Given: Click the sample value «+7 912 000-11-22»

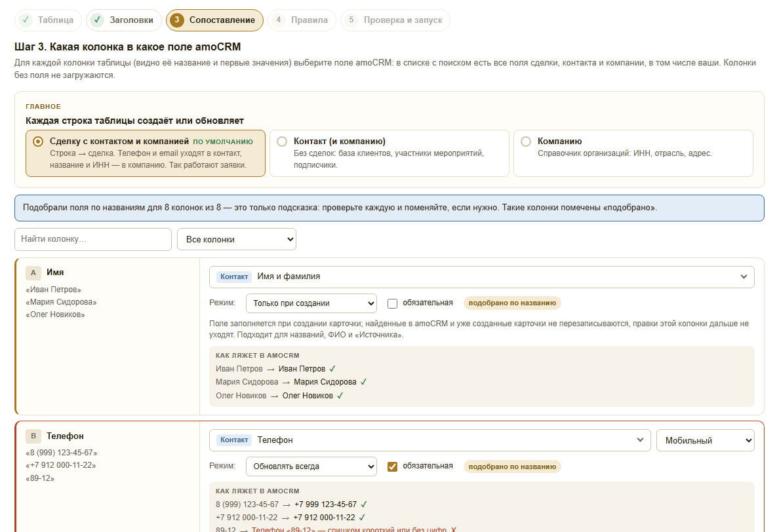Looking at the screenshot, I should pos(60,465).
